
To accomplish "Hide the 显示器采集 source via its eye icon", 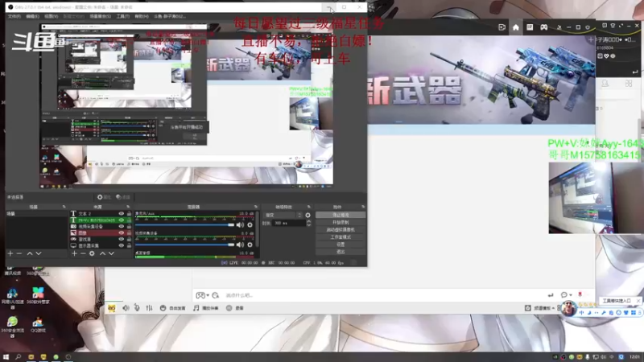I will (122, 245).
